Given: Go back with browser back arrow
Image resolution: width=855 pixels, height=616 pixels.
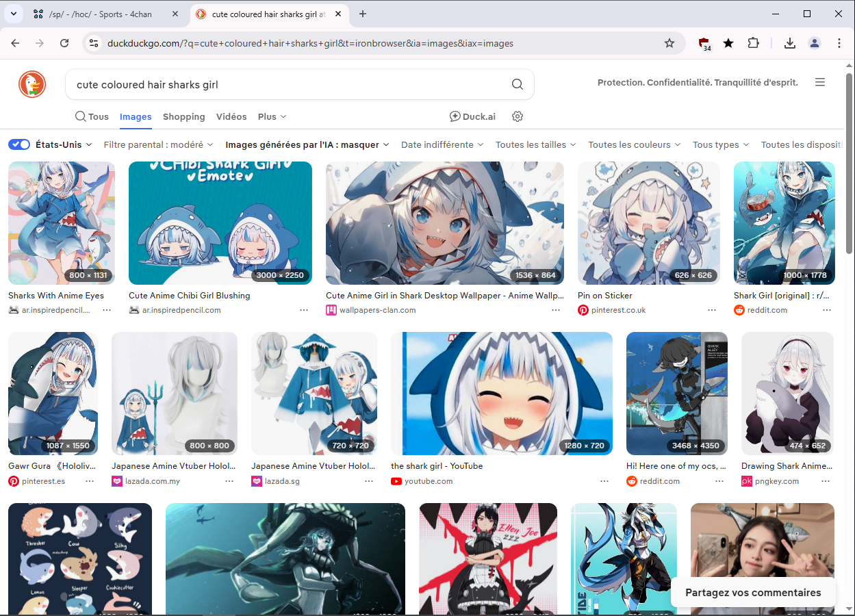Looking at the screenshot, I should point(15,43).
